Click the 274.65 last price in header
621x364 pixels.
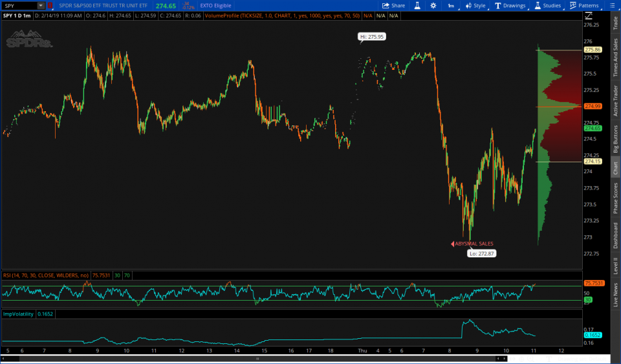166,6
